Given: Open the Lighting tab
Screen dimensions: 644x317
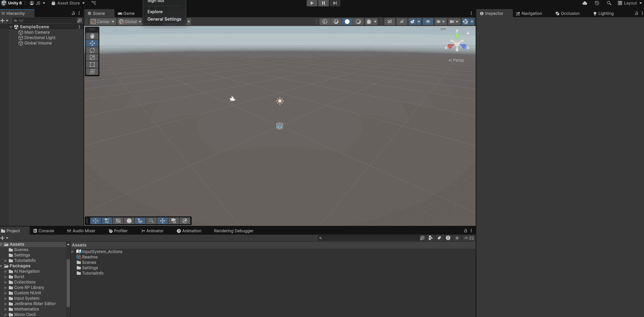Looking at the screenshot, I should pos(603,14).
